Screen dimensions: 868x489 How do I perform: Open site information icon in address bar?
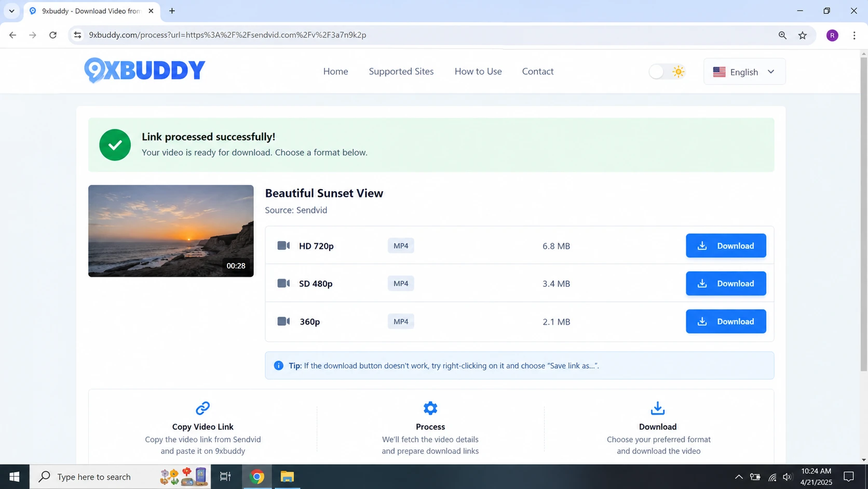click(x=77, y=35)
